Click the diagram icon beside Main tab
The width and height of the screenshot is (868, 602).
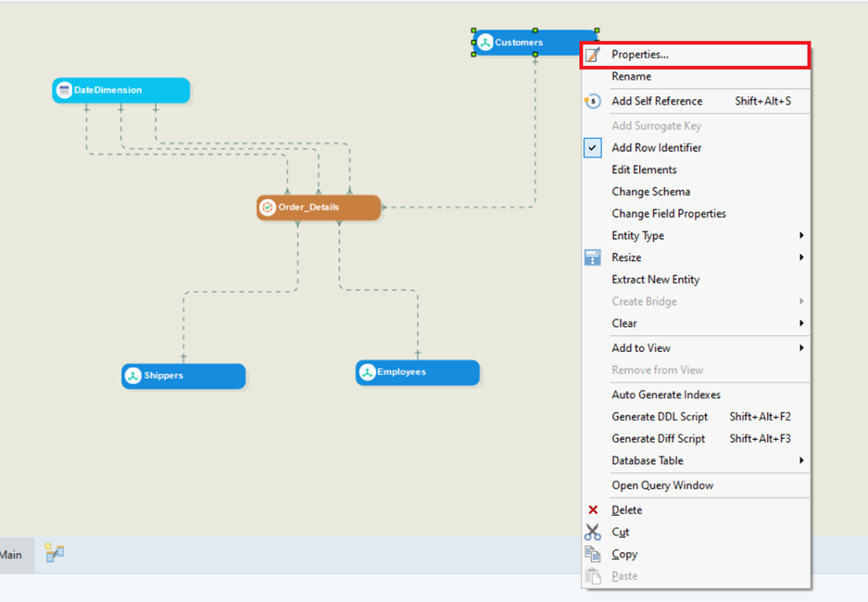(x=55, y=554)
